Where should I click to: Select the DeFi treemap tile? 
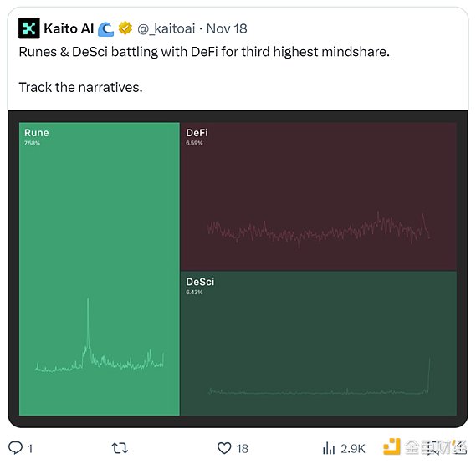tap(319, 196)
